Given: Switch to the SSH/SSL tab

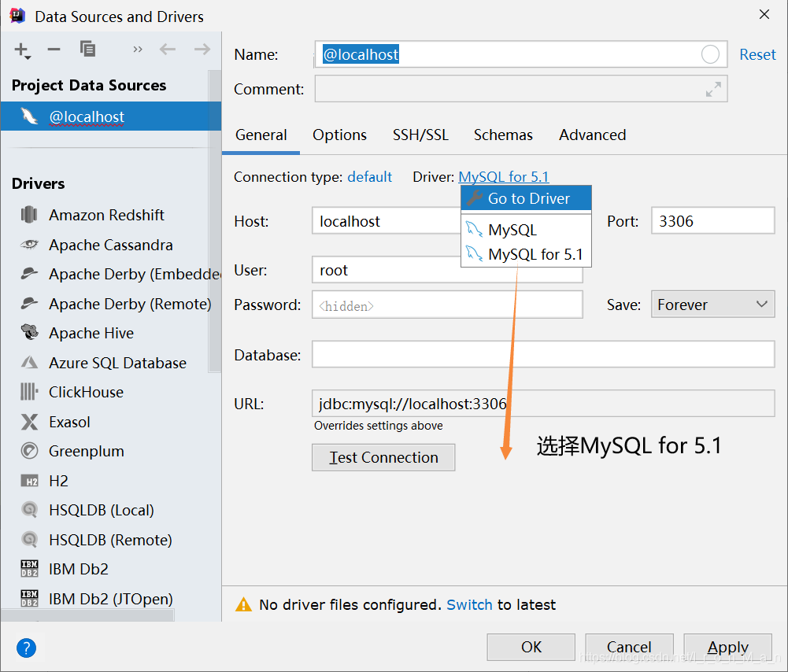Looking at the screenshot, I should tap(420, 135).
